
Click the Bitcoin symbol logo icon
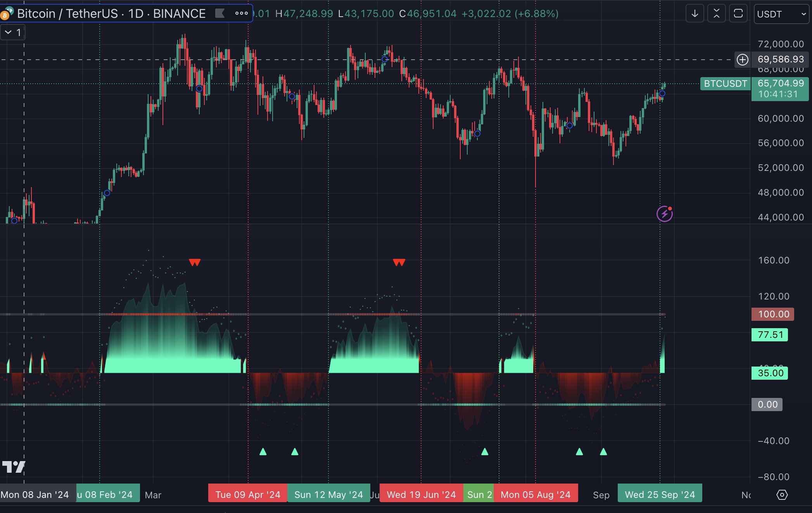point(7,14)
